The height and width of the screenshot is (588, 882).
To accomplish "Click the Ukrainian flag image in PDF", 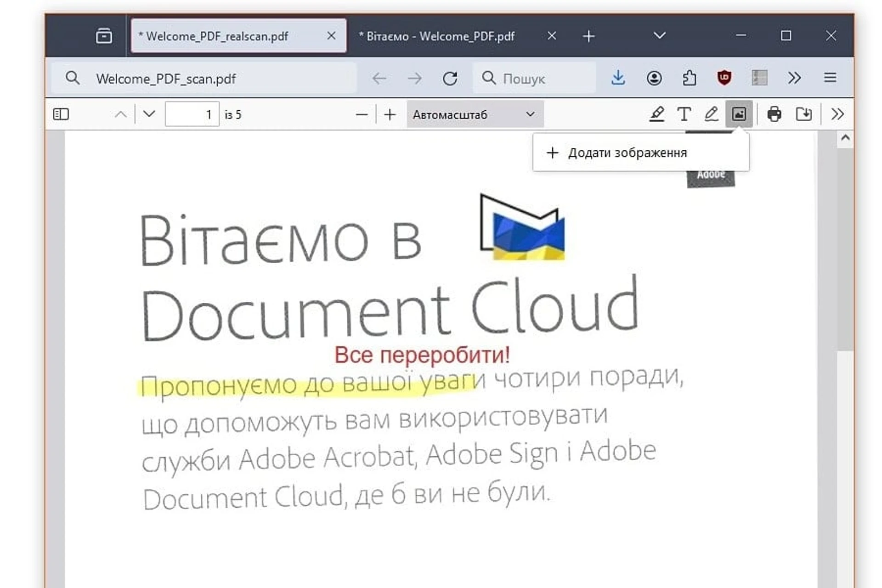I will pos(523,227).
